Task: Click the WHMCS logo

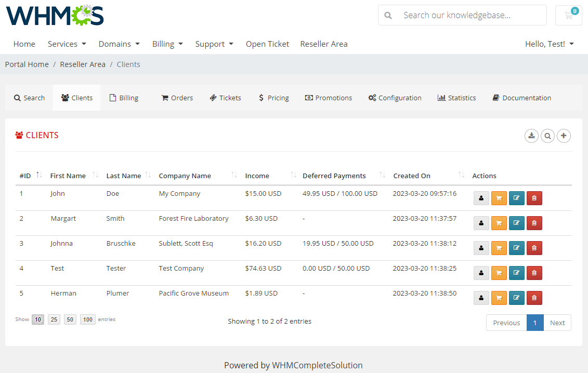Action: point(54,16)
